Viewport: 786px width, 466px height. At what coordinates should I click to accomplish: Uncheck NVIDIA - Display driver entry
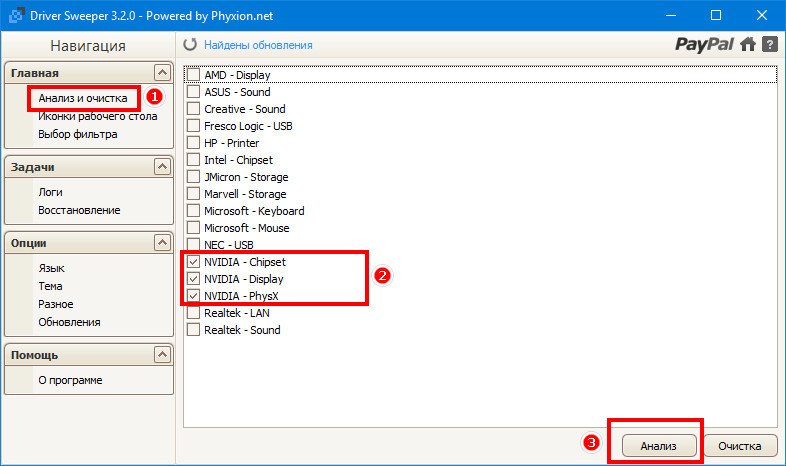pyautogui.click(x=193, y=279)
